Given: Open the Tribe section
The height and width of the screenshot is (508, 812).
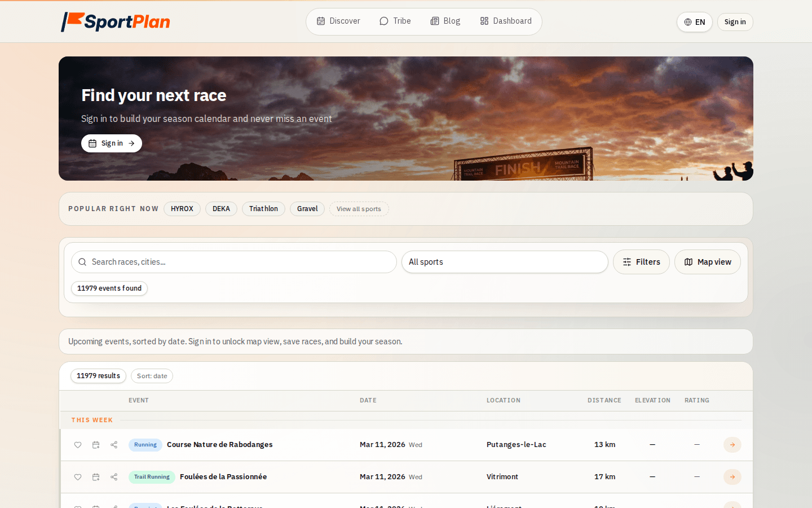Looking at the screenshot, I should point(395,21).
